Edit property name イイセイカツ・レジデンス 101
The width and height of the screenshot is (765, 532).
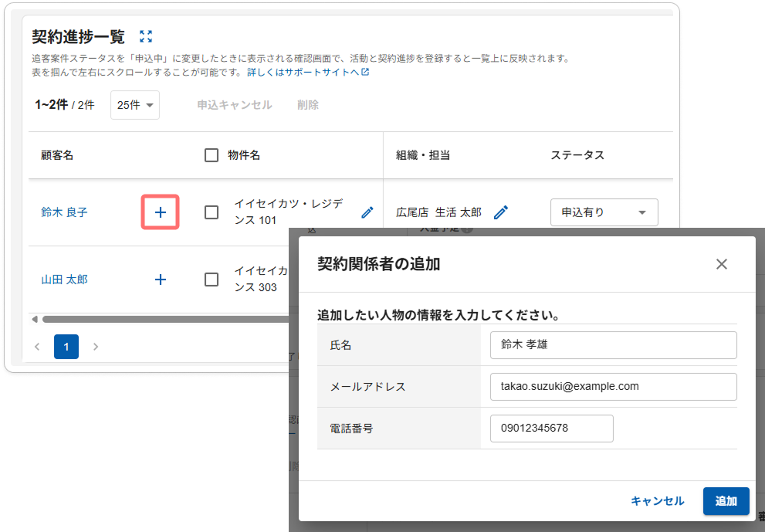367,212
